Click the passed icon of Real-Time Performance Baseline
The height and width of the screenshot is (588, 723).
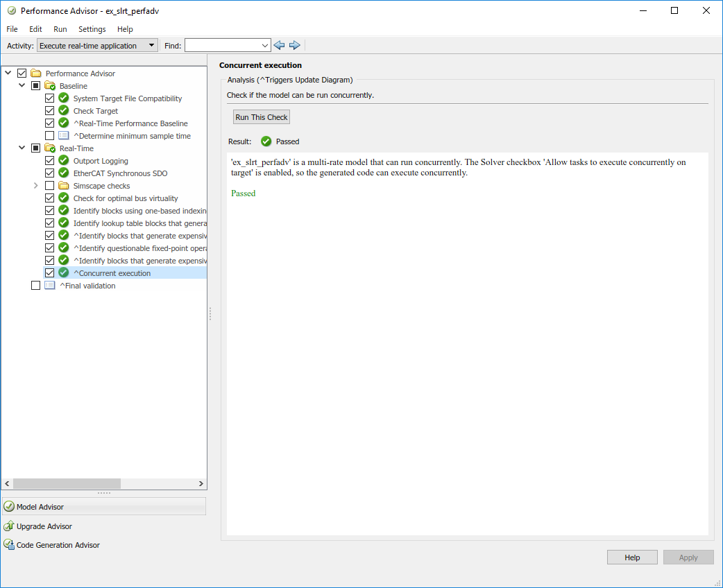coord(64,123)
